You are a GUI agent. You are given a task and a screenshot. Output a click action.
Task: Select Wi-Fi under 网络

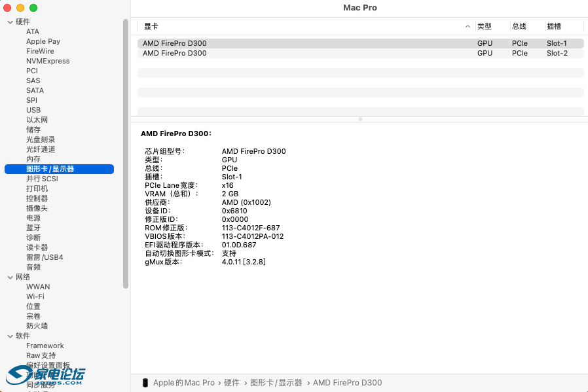pyautogui.click(x=35, y=296)
